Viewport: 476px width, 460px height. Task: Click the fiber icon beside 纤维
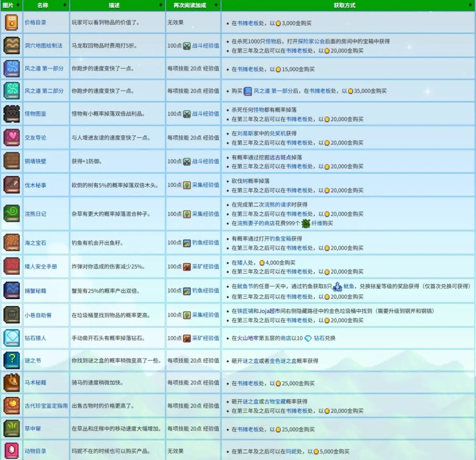[306, 223]
